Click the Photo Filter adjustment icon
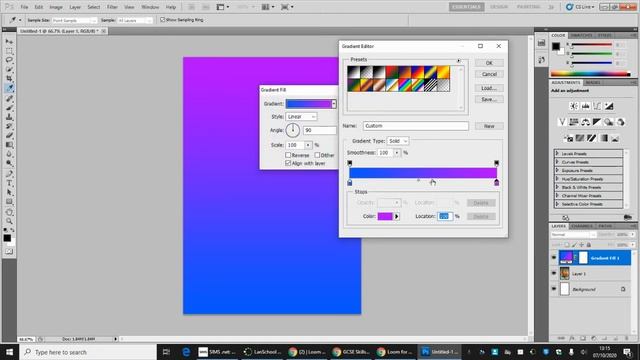This screenshot has height=360, width=640. 609,122
